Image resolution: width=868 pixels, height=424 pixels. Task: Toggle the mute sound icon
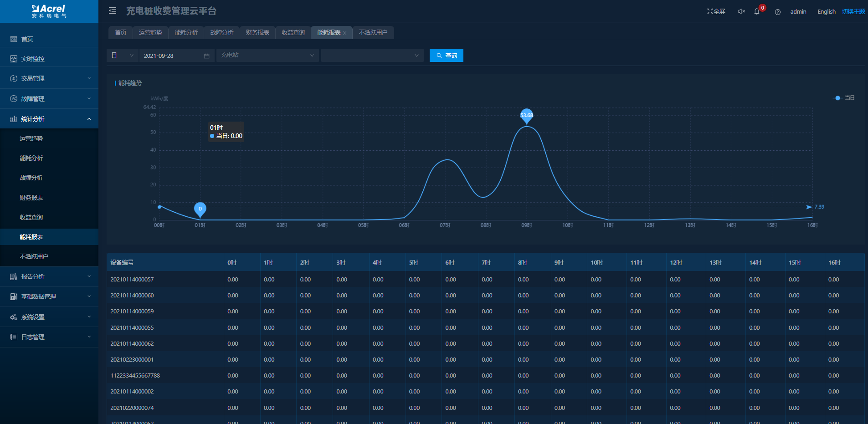[741, 11]
